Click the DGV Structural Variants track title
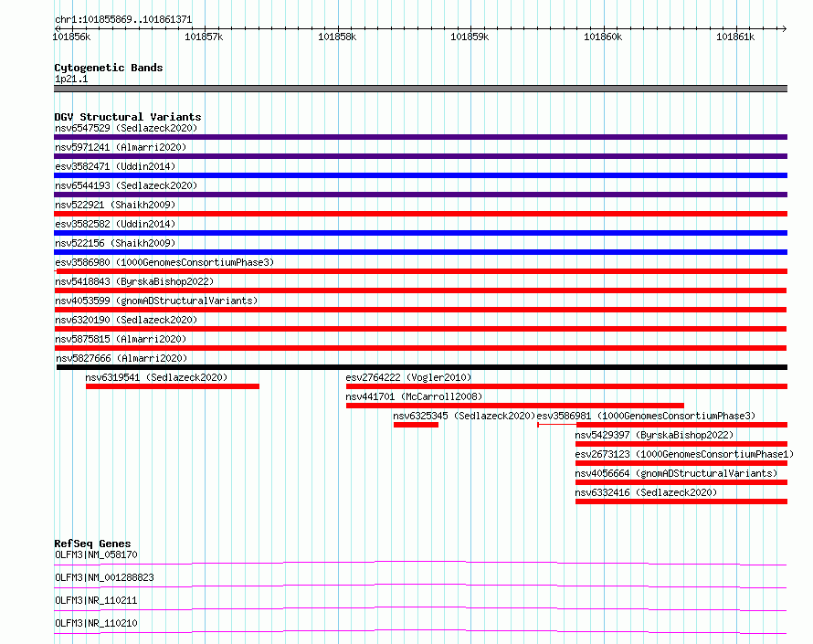The width and height of the screenshot is (813, 644). (x=128, y=117)
